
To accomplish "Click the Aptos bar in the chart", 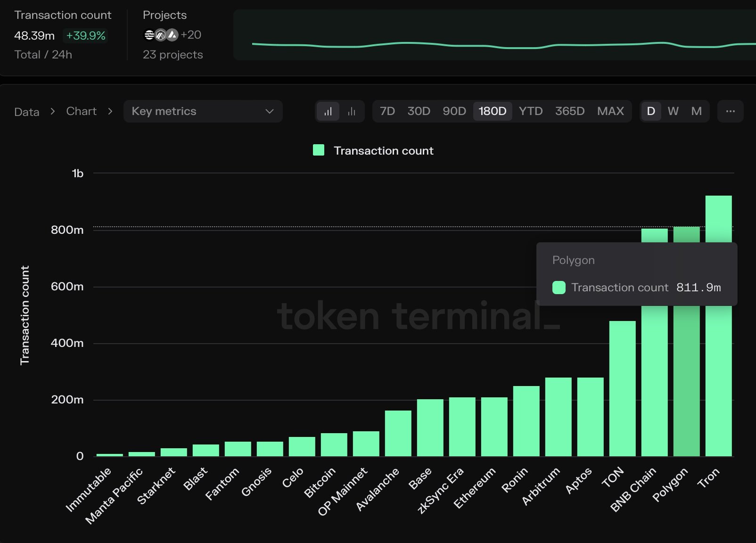I will (591, 417).
